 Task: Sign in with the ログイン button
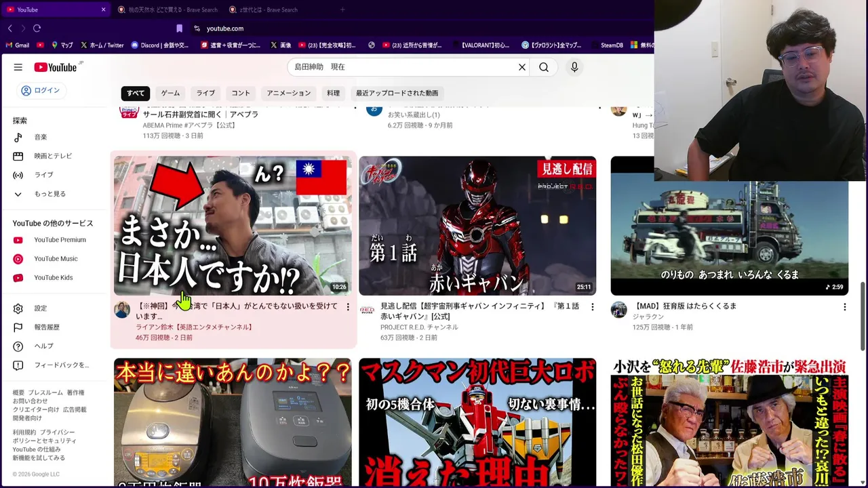click(x=41, y=91)
